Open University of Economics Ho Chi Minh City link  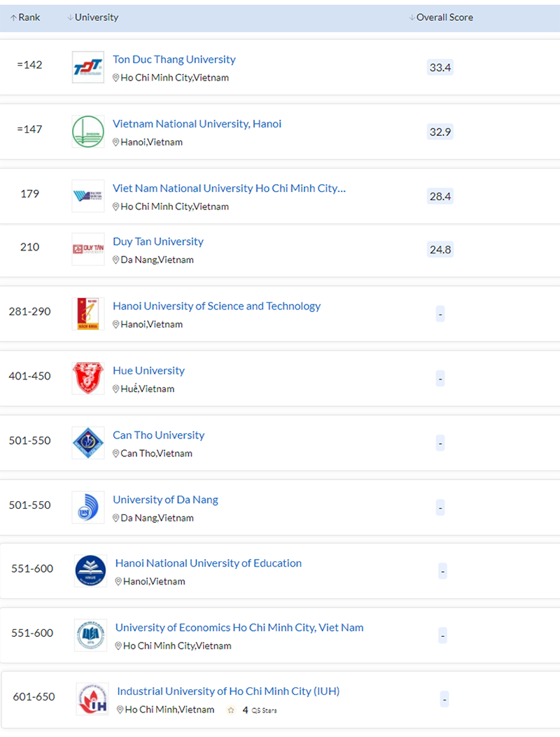coord(239,627)
